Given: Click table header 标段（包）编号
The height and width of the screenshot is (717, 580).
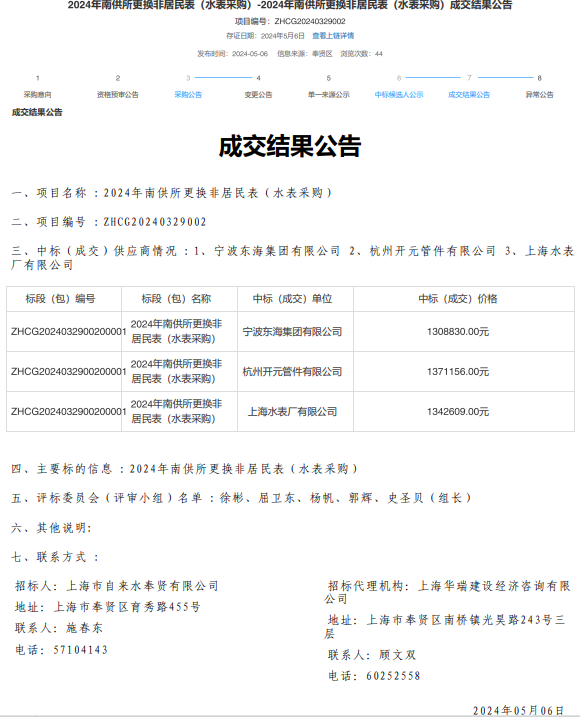Looking at the screenshot, I should click(60, 299).
